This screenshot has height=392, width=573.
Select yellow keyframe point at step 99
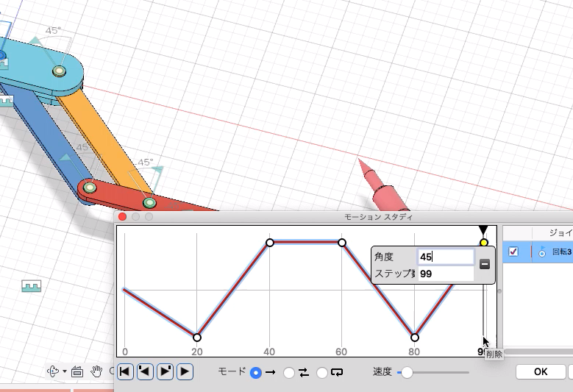(483, 243)
